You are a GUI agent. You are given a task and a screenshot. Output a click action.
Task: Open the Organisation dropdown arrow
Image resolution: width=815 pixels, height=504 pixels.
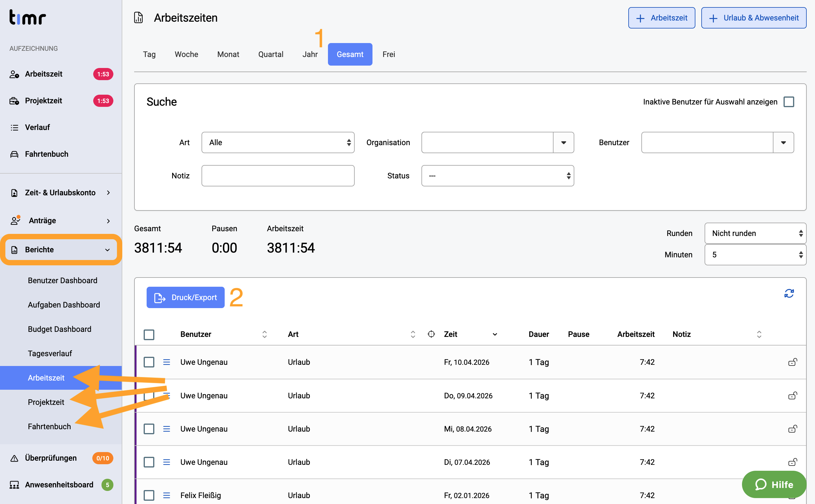563,142
